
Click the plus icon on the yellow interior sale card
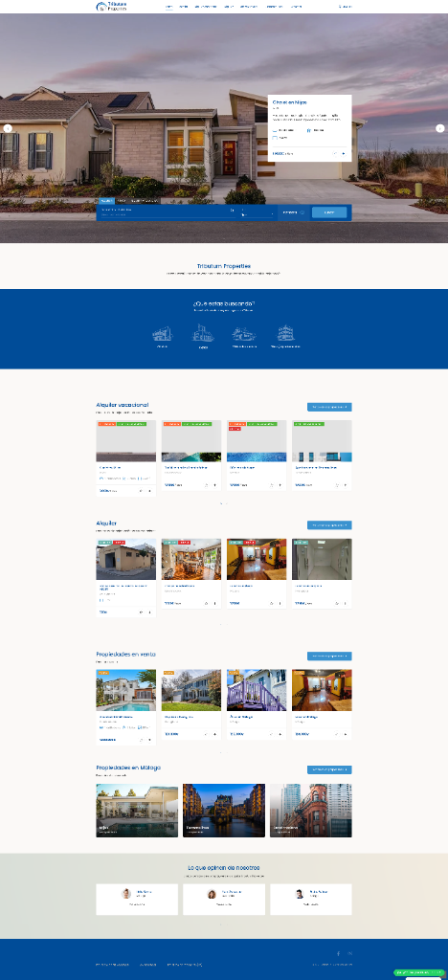click(x=345, y=734)
